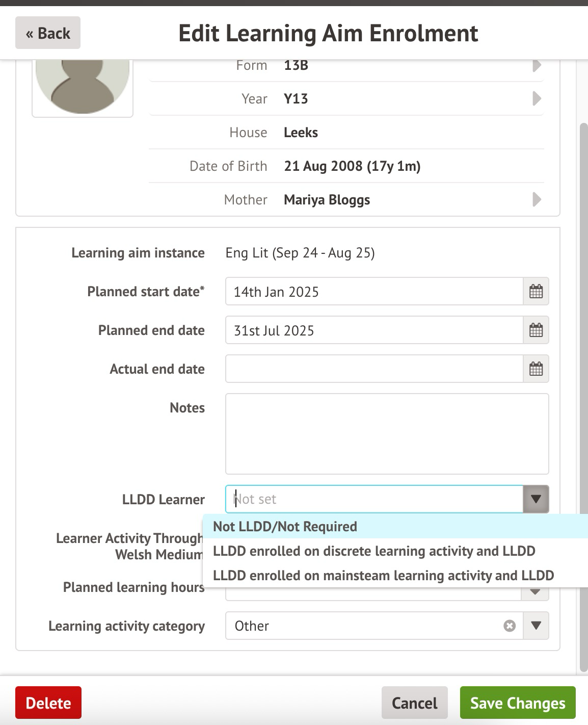The height and width of the screenshot is (725, 588).
Task: Open calendar picker for Planned end date
Action: [536, 330]
